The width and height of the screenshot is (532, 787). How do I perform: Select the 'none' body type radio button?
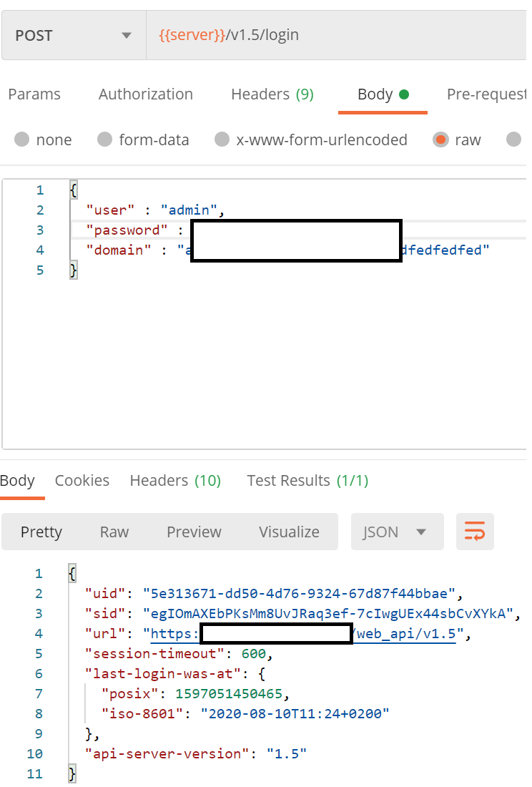22,140
